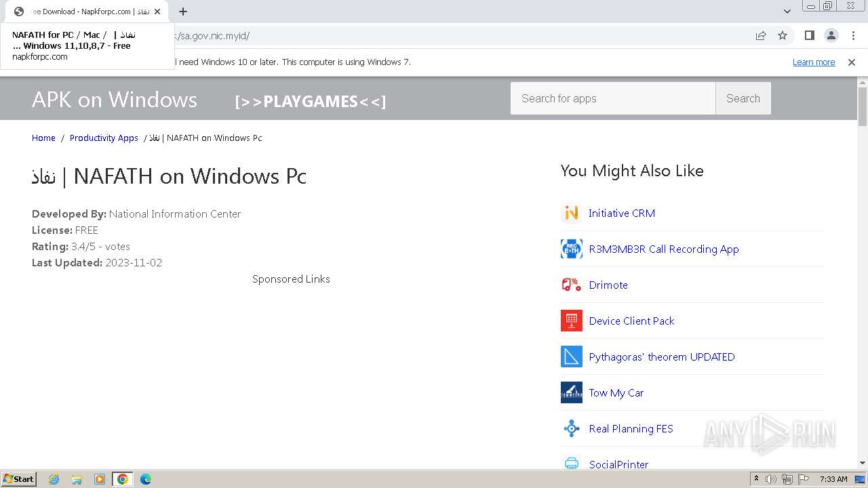Click the Show desktop button
This screenshot has height=488, width=868.
point(861,479)
